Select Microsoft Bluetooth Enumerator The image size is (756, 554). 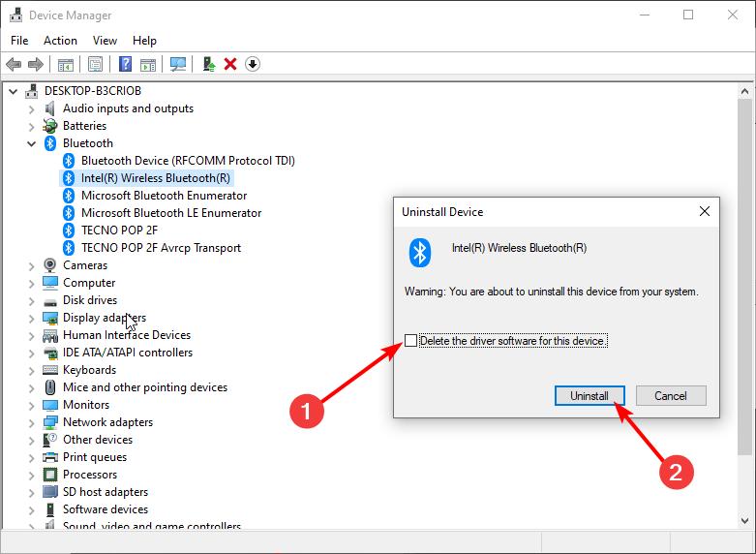click(164, 196)
